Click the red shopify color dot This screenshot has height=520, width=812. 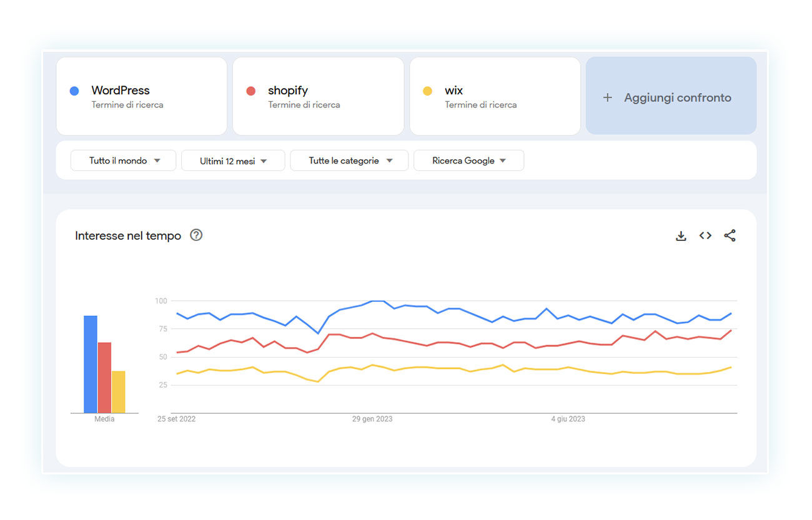(251, 91)
